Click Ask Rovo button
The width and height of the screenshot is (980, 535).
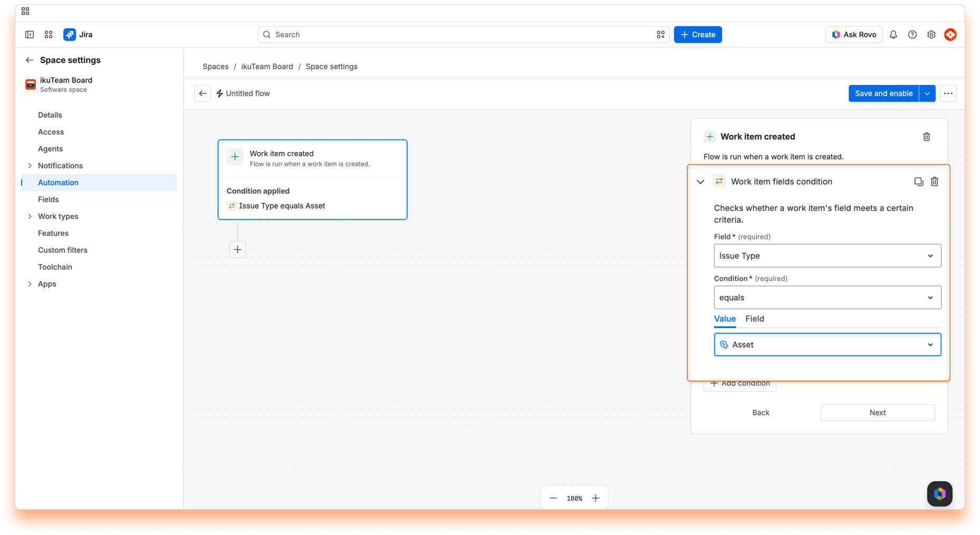(x=854, y=34)
